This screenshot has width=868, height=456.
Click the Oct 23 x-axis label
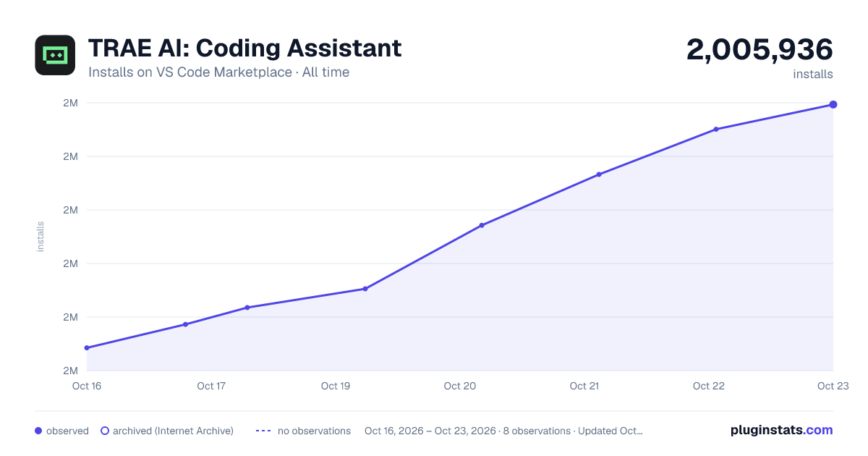[833, 386]
